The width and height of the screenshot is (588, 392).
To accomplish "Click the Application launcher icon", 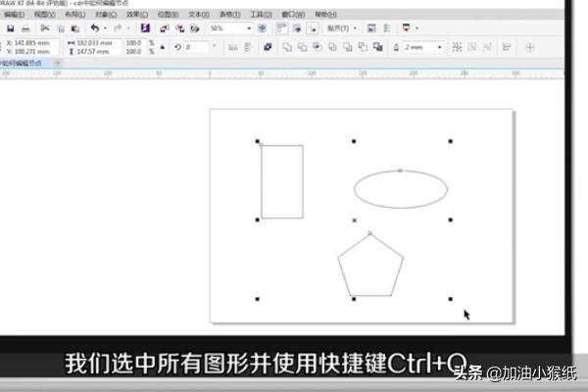I will 406,27.
